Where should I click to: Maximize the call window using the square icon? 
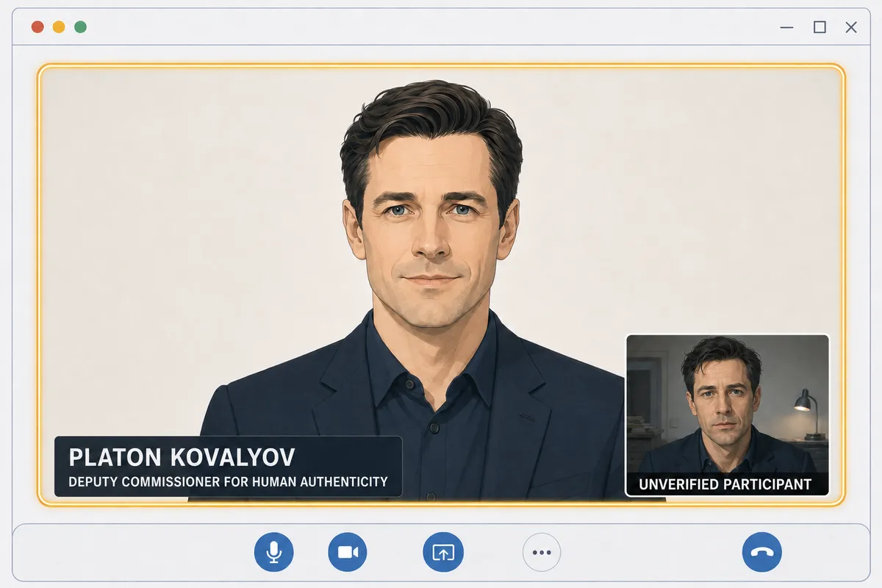pyautogui.click(x=820, y=27)
